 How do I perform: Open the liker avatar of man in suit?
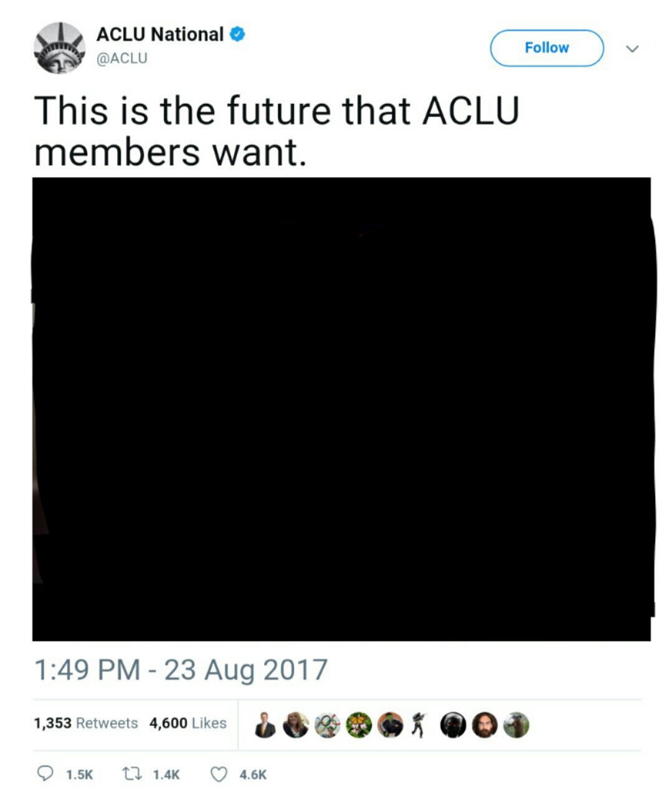point(265,725)
